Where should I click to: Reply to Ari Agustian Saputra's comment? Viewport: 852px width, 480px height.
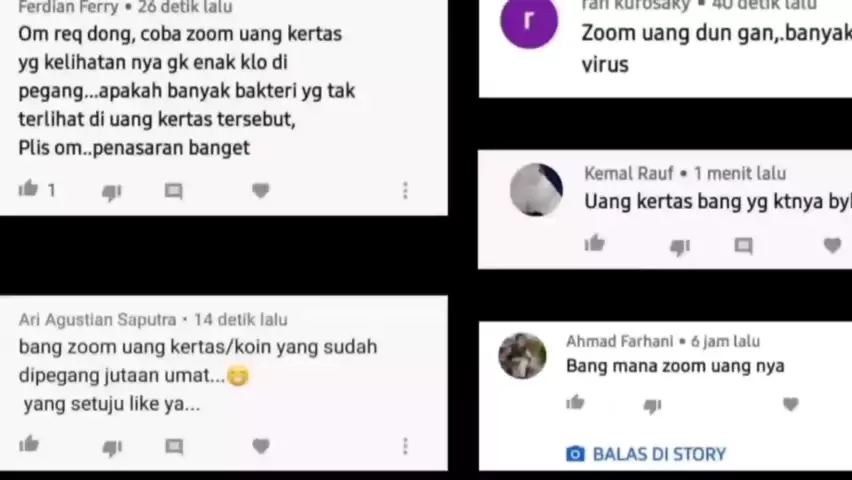(x=174, y=446)
